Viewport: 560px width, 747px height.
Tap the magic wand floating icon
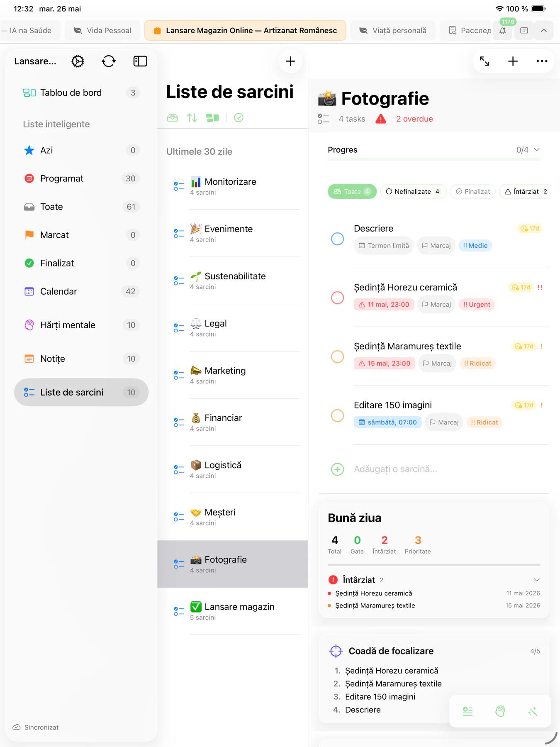pos(533,712)
